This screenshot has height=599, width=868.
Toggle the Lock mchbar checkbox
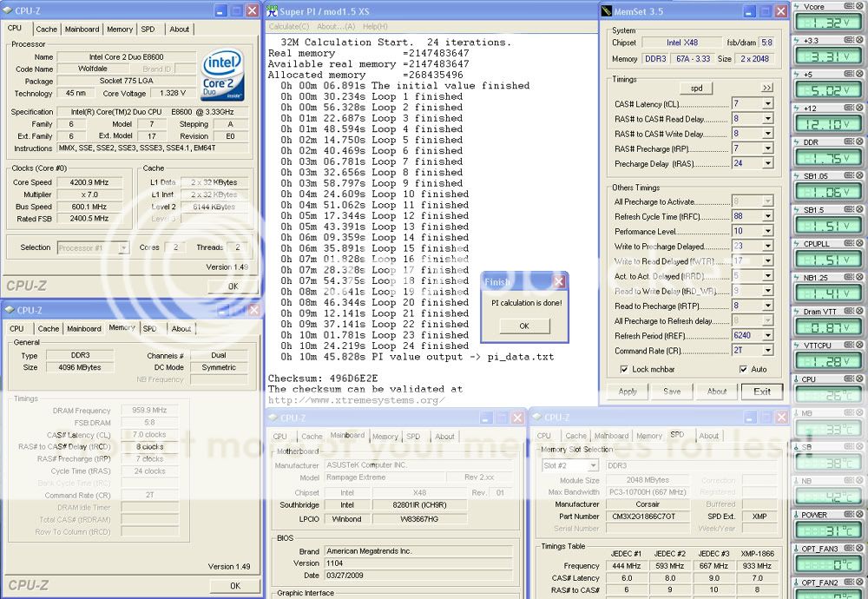click(x=624, y=369)
